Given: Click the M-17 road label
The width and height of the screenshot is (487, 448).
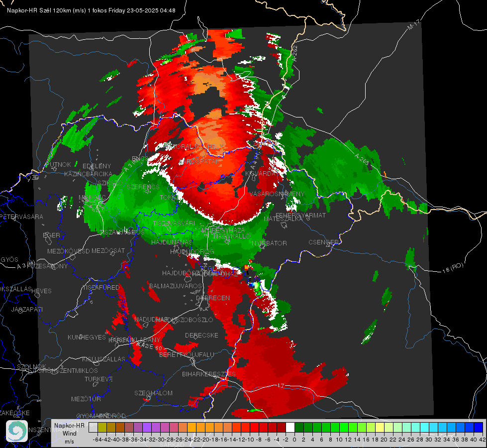Looking at the screenshot, I should 413,25.
